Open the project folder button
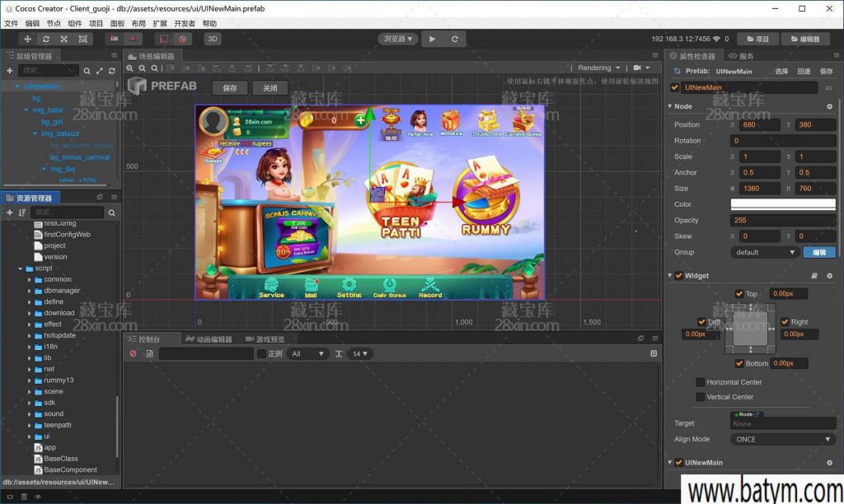This screenshot has height=504, width=844. [x=758, y=39]
